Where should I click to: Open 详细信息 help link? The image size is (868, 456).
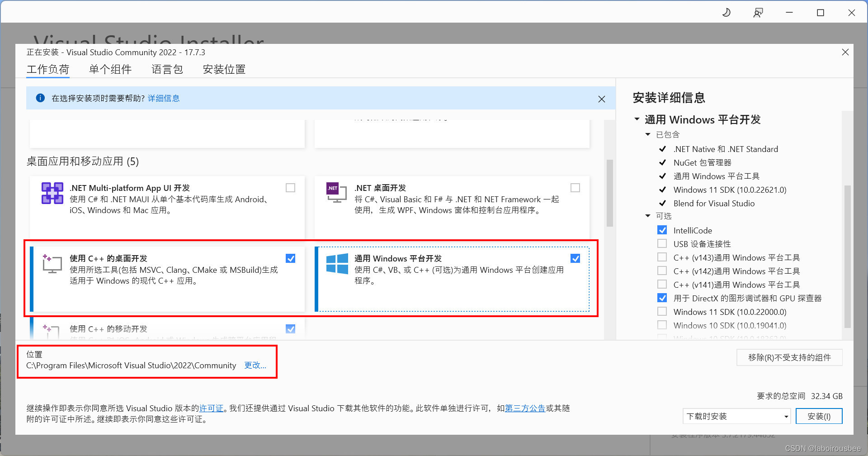click(x=164, y=98)
